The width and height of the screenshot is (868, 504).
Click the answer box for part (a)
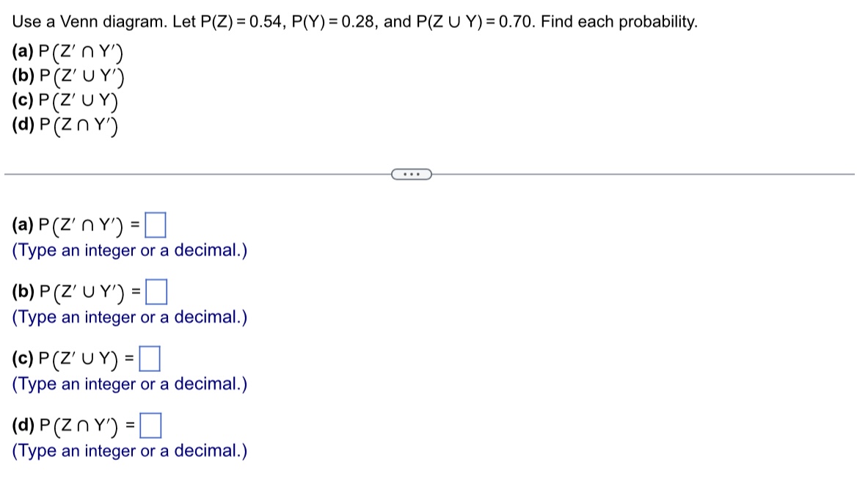(x=156, y=223)
